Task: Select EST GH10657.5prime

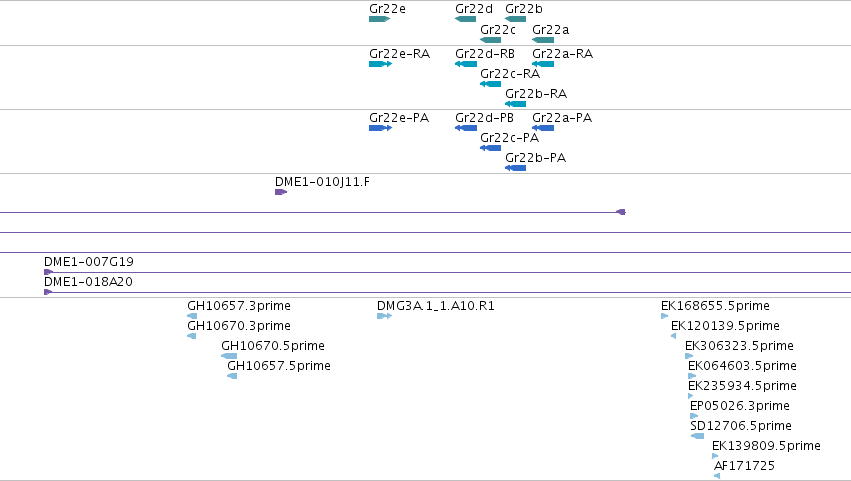Action: [232, 376]
